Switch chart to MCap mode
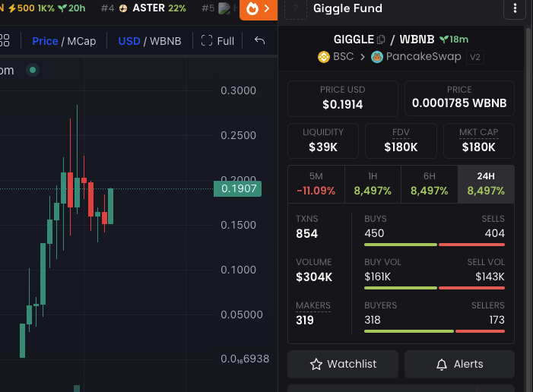The image size is (533, 392). coord(81,41)
